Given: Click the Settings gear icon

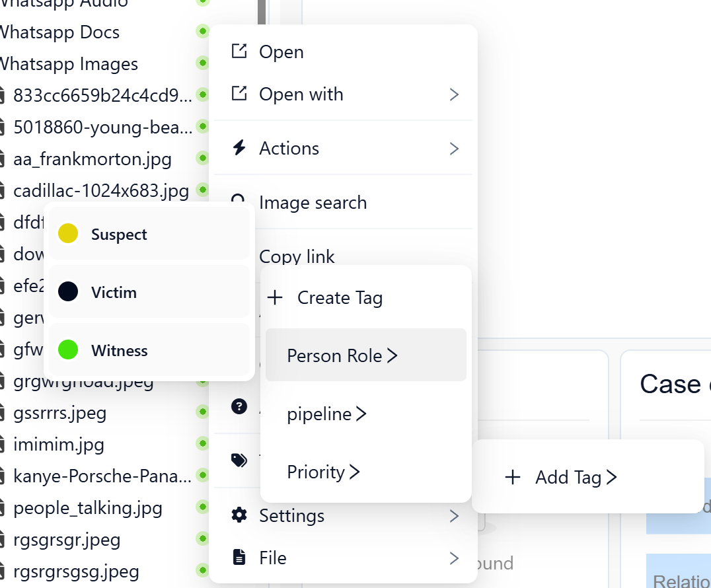Looking at the screenshot, I should click(239, 515).
